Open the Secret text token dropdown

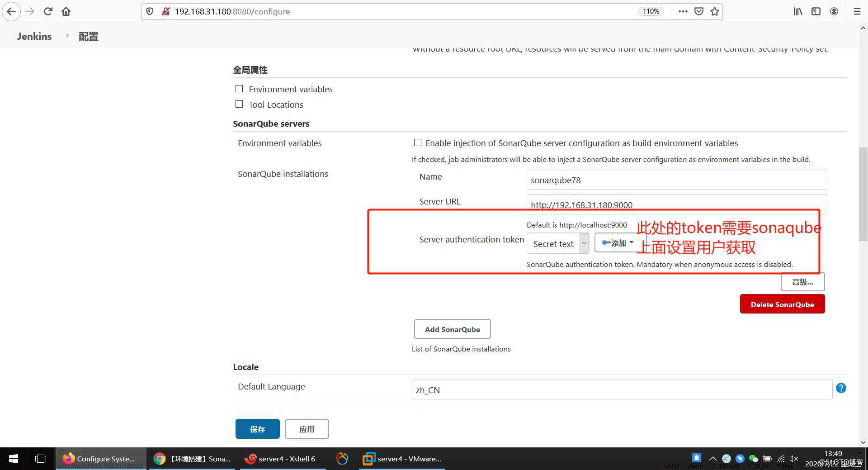558,243
